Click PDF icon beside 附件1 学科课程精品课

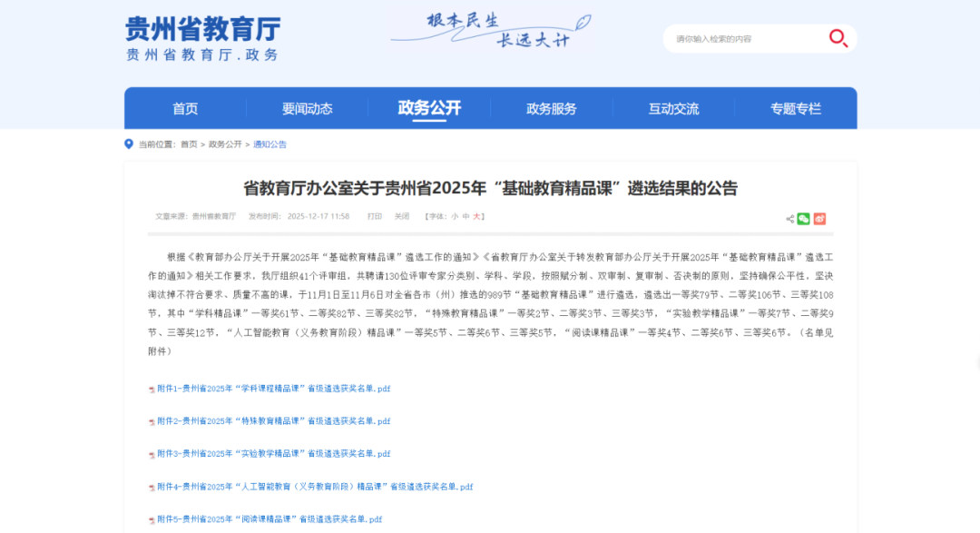(x=152, y=389)
